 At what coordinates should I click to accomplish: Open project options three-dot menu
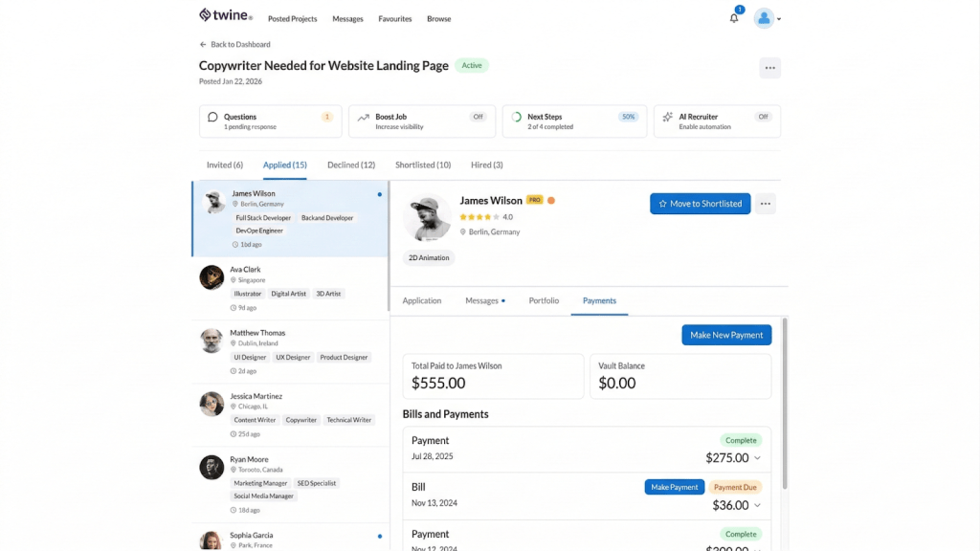pyautogui.click(x=769, y=68)
